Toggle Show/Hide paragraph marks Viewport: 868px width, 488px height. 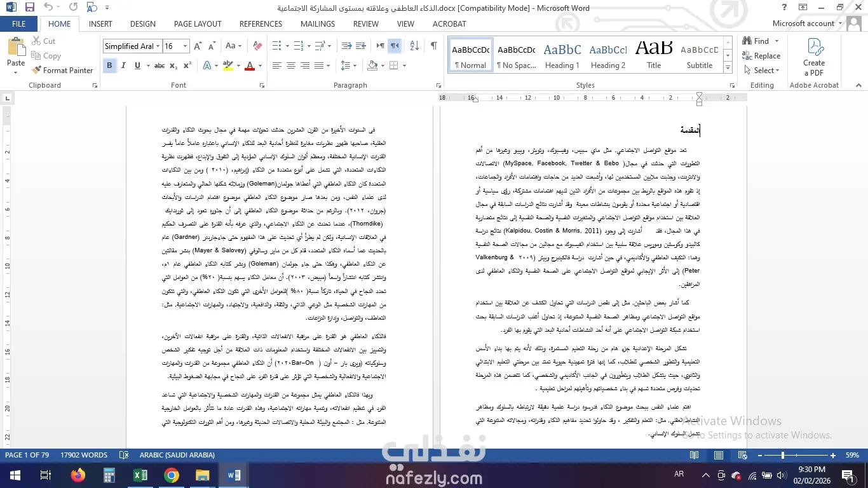click(433, 46)
